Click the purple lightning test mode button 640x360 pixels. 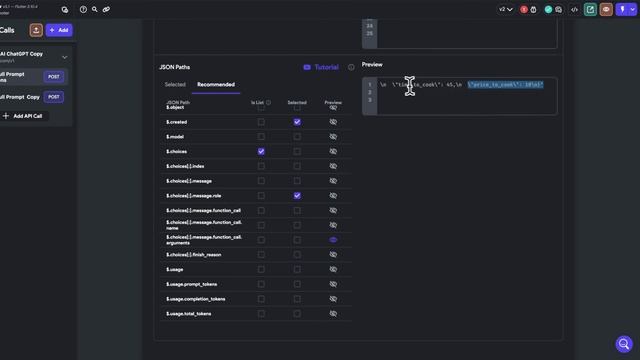pyautogui.click(x=622, y=9)
